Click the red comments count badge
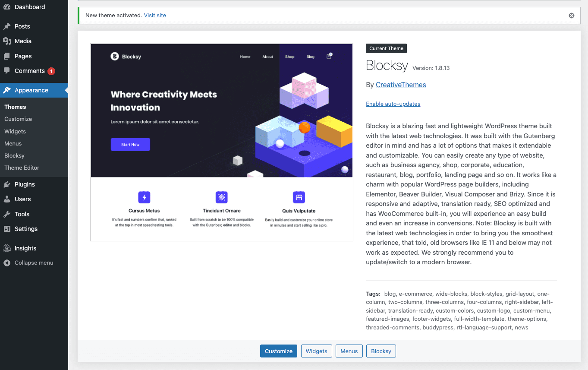Image resolution: width=588 pixels, height=370 pixels. click(x=51, y=71)
